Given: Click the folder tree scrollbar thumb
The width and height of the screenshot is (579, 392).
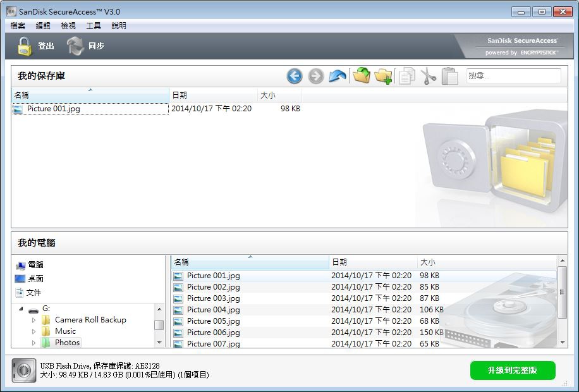Looking at the screenshot, I should (x=159, y=325).
